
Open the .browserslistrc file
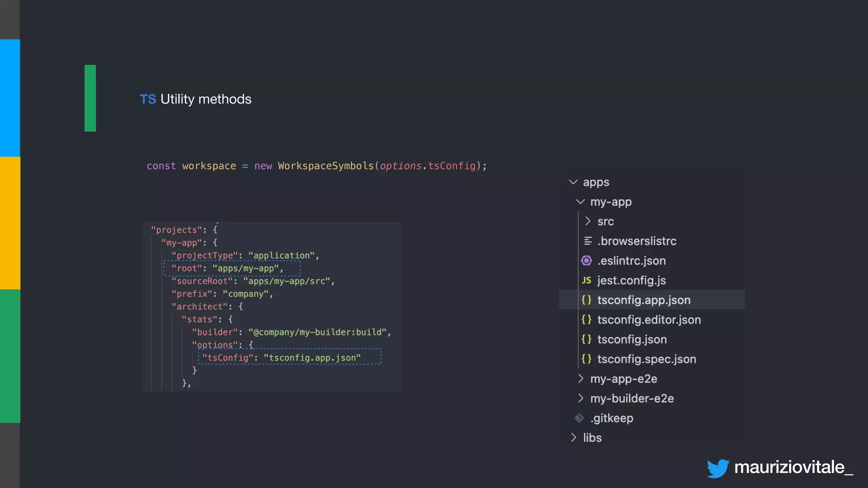[x=637, y=241]
